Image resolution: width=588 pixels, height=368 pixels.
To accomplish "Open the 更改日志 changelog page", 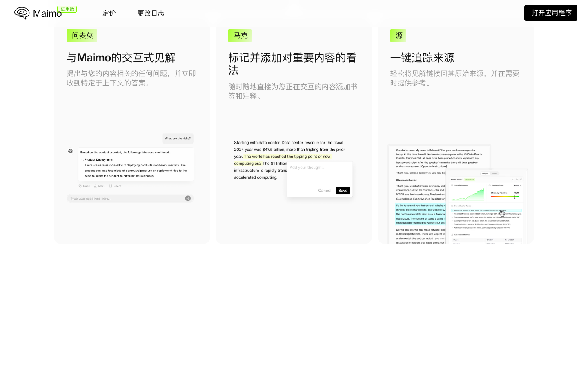I will [151, 13].
